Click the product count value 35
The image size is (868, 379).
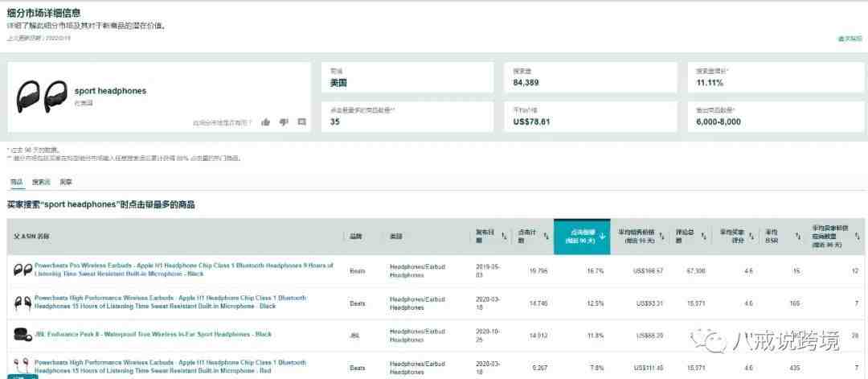tap(335, 122)
